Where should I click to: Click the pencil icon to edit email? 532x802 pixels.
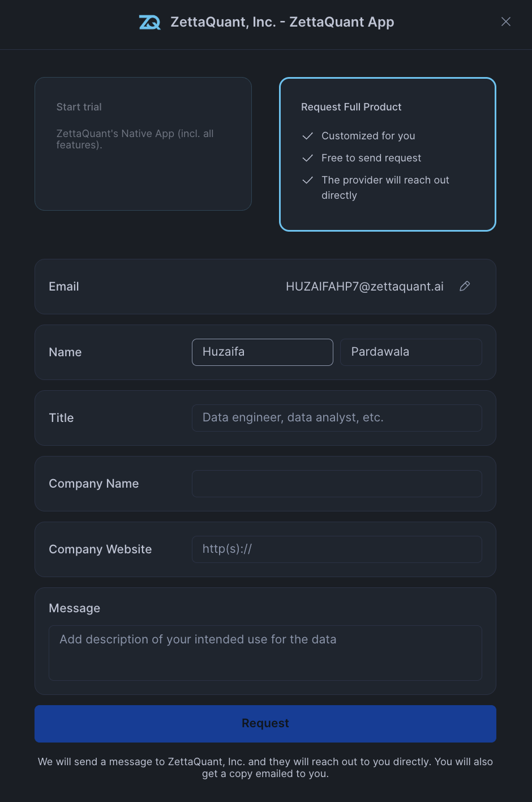click(x=465, y=287)
